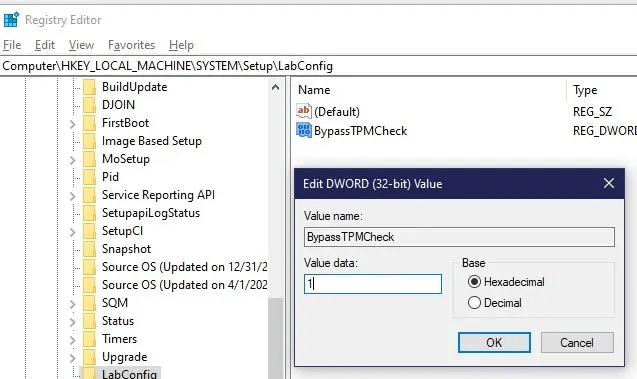This screenshot has height=379, width=637.
Task: Select 'Source OS (Updated on 12/31/2' key
Action: 184,267
